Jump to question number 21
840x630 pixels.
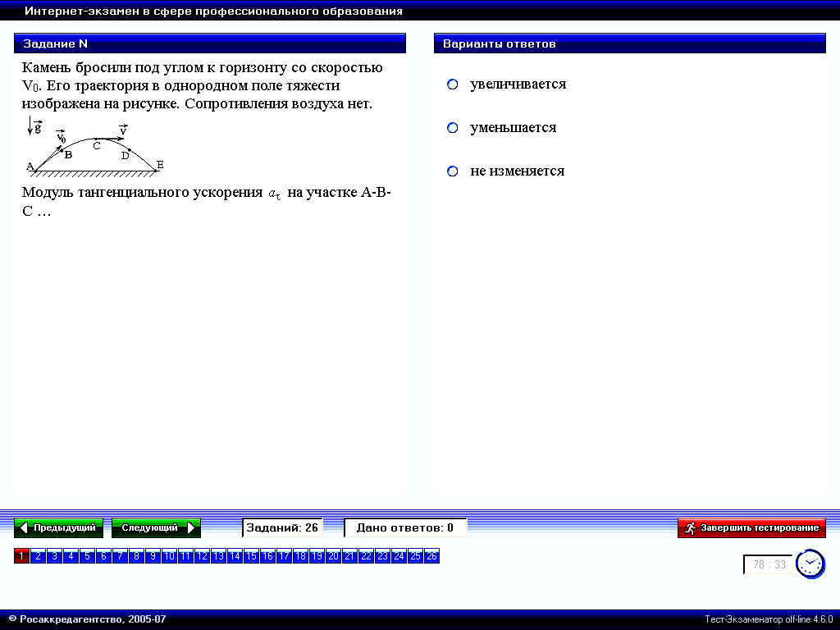point(349,556)
